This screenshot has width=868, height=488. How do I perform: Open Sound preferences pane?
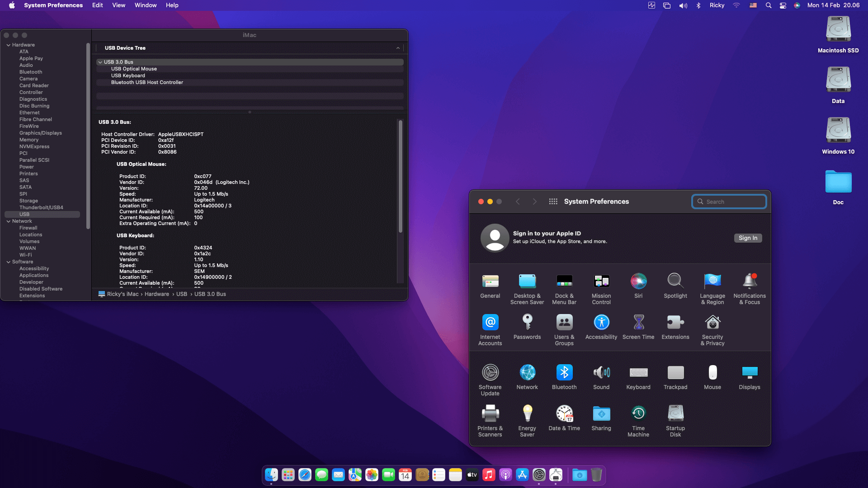[601, 377]
